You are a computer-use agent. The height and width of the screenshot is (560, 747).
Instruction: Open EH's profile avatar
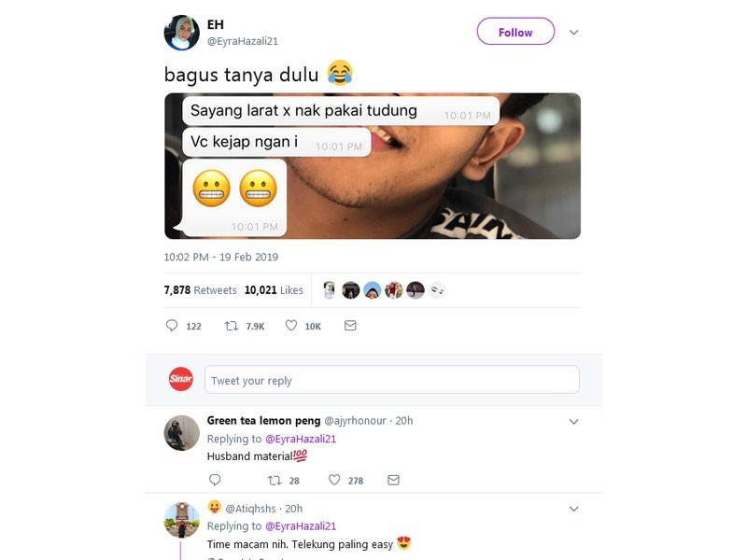click(x=181, y=33)
